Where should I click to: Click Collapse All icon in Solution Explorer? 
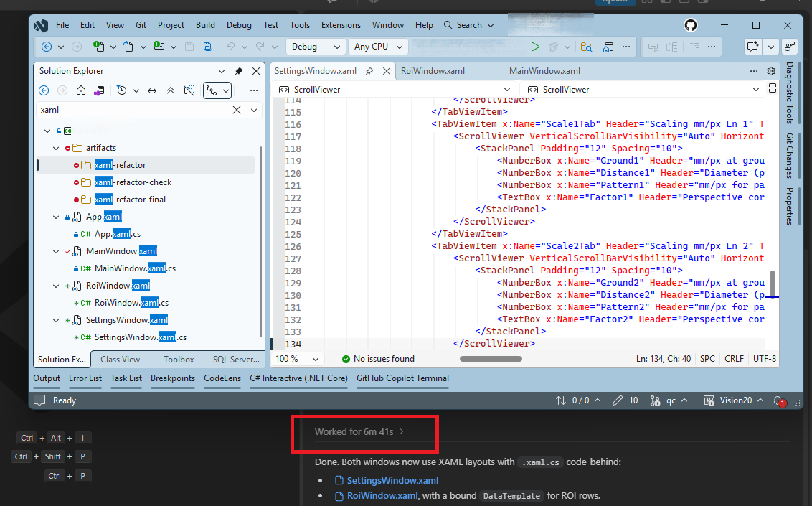coord(171,90)
